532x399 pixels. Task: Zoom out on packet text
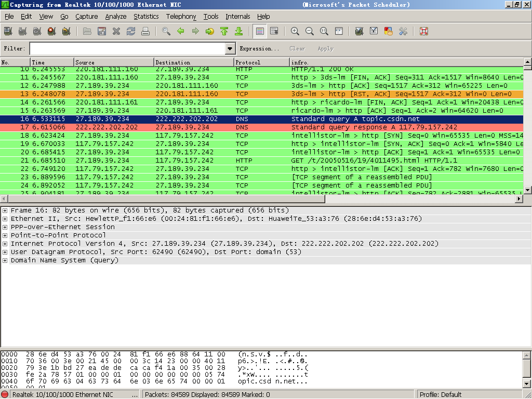(x=310, y=31)
